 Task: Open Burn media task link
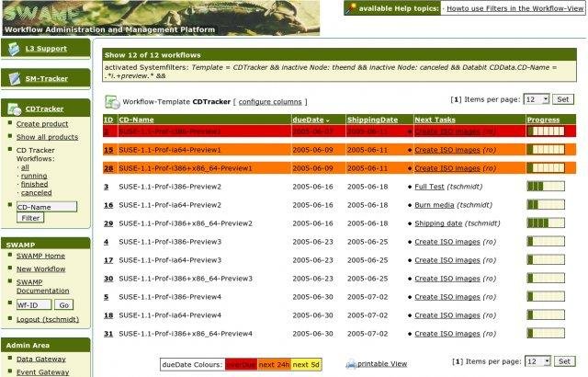coord(435,205)
